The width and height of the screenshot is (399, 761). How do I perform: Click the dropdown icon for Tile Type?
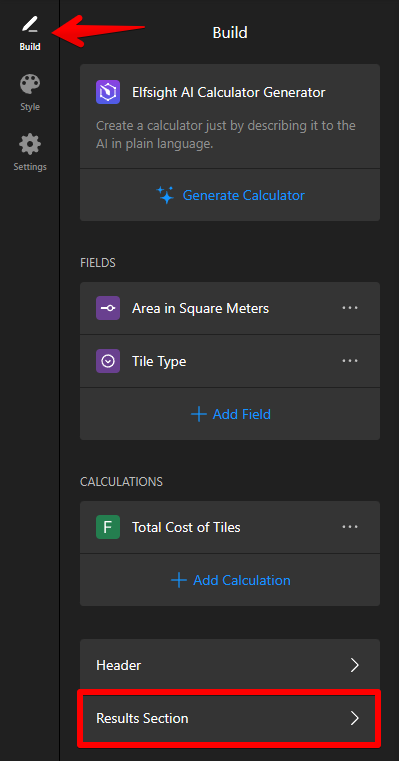pos(108,361)
